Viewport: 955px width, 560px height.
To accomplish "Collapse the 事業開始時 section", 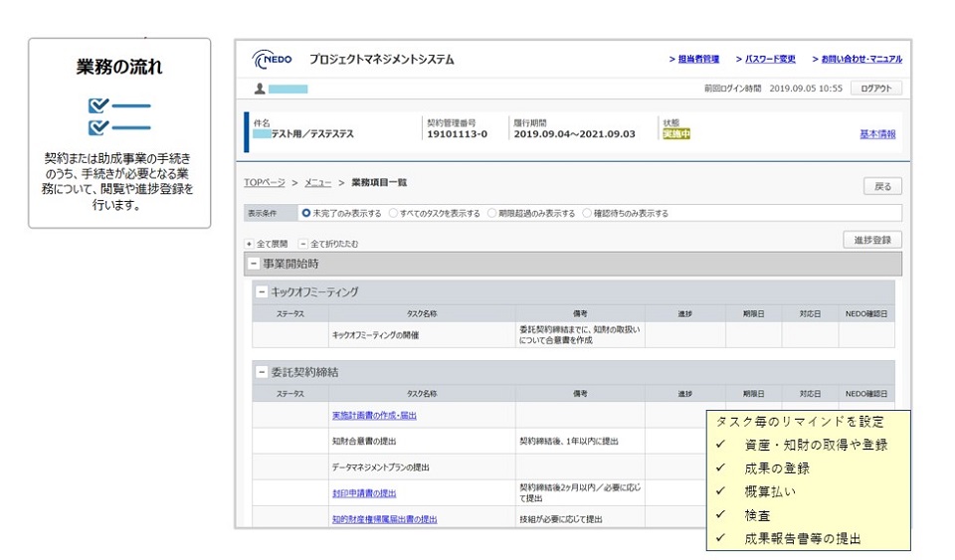I will tap(254, 265).
